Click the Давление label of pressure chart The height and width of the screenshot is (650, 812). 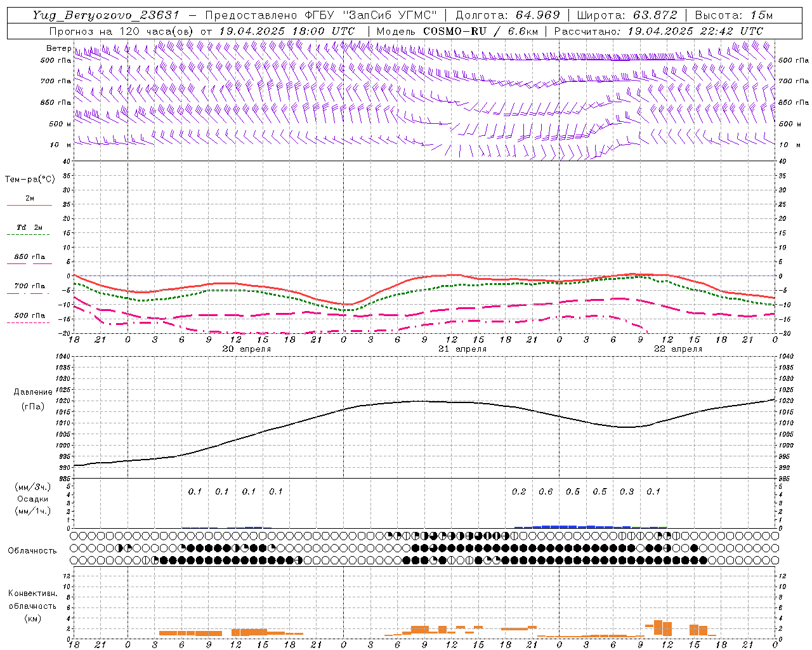click(x=33, y=392)
